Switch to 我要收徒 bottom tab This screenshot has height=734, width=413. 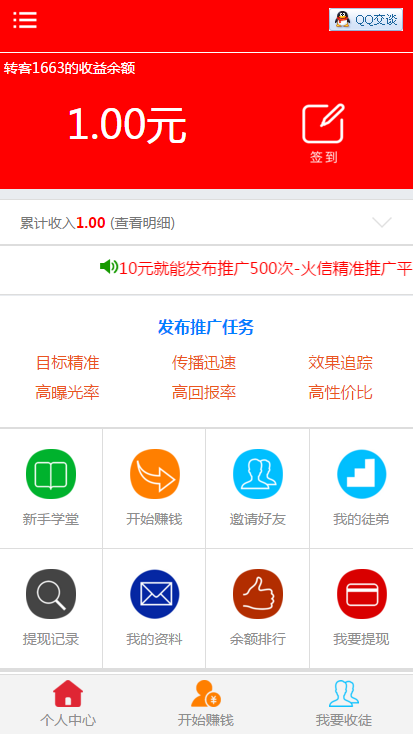tap(344, 703)
